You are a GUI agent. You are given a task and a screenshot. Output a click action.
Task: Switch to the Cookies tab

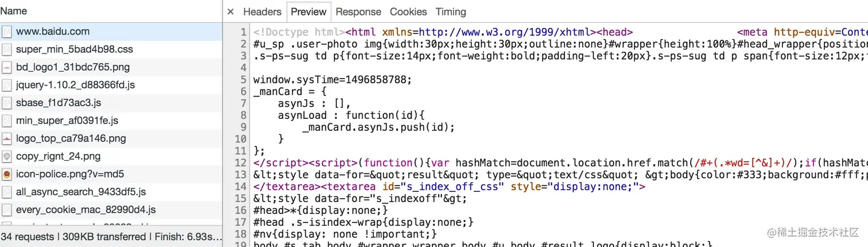[x=408, y=11]
